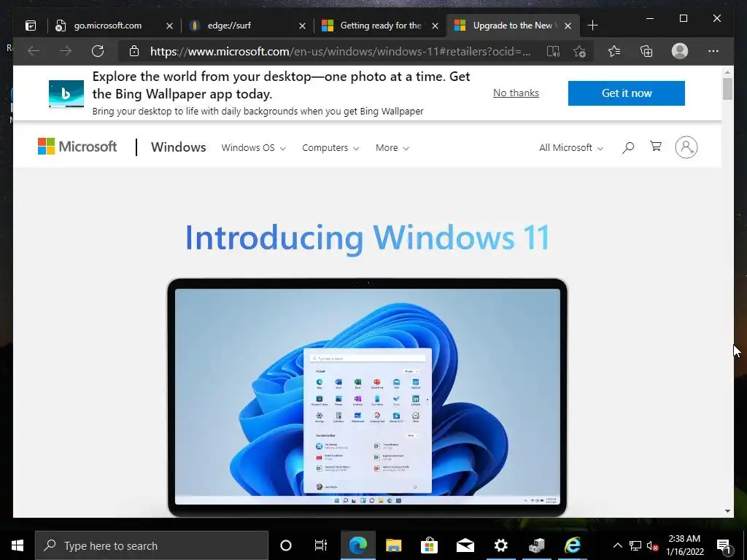Click the Windows 11 tablet image
Screen dimensions: 747x560
tap(368, 397)
